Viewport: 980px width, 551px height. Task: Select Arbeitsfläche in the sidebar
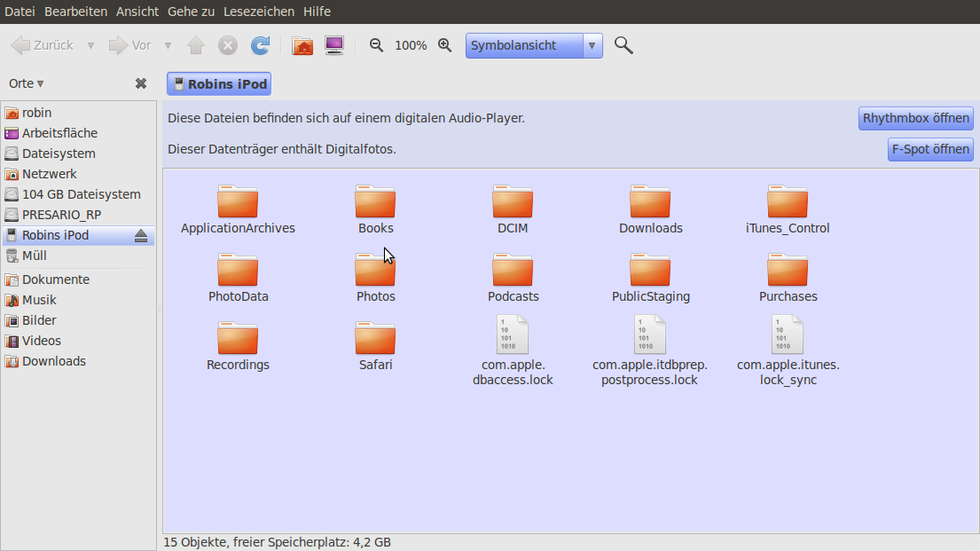78,133
